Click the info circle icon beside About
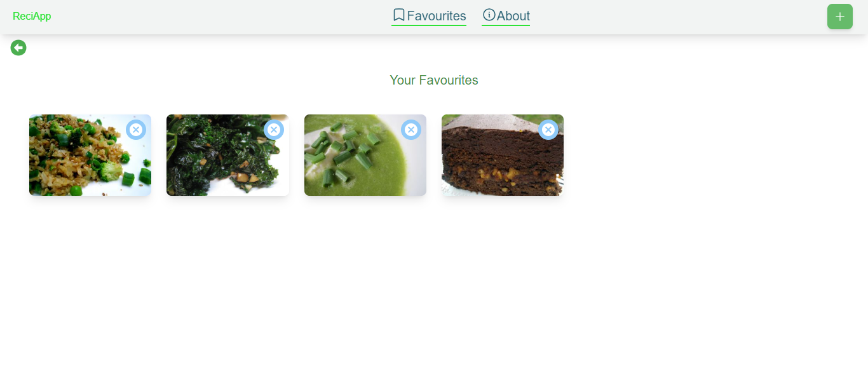This screenshot has width=868, height=391. coord(489,15)
